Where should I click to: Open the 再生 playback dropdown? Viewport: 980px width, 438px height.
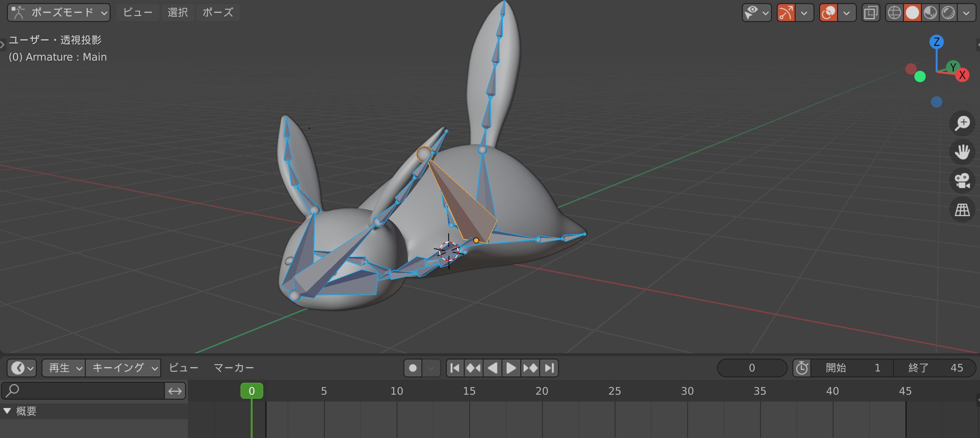(64, 368)
